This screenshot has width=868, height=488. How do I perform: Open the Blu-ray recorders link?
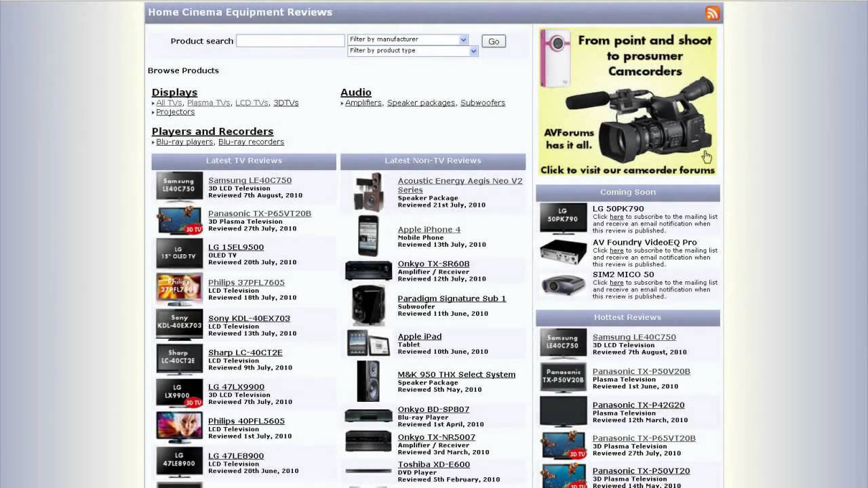(x=251, y=142)
